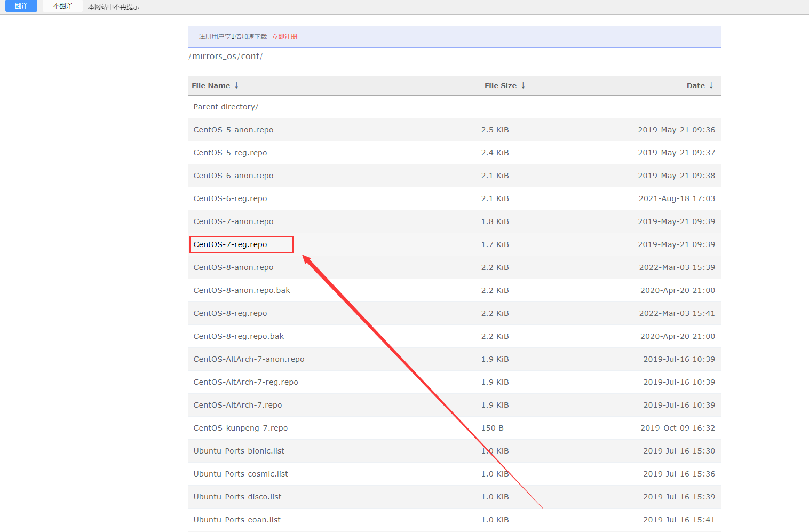Select date 2022-Mar-03 15:41
809x532 pixels.
pyautogui.click(x=677, y=313)
